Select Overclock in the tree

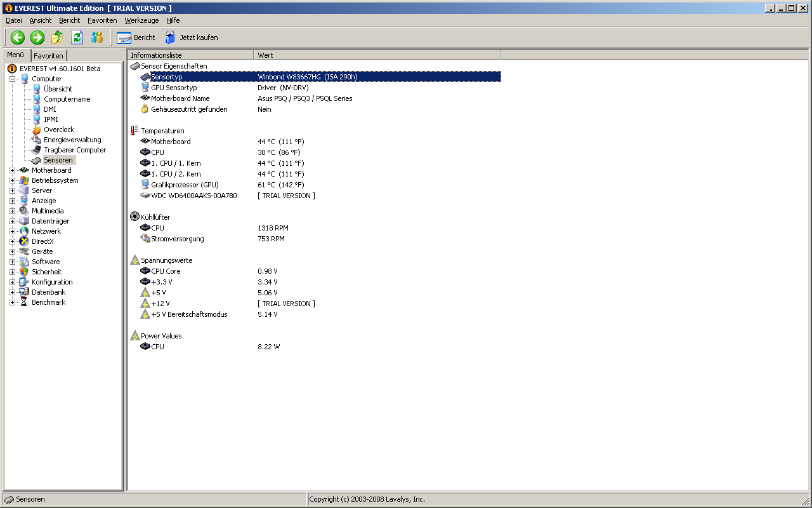pos(59,130)
